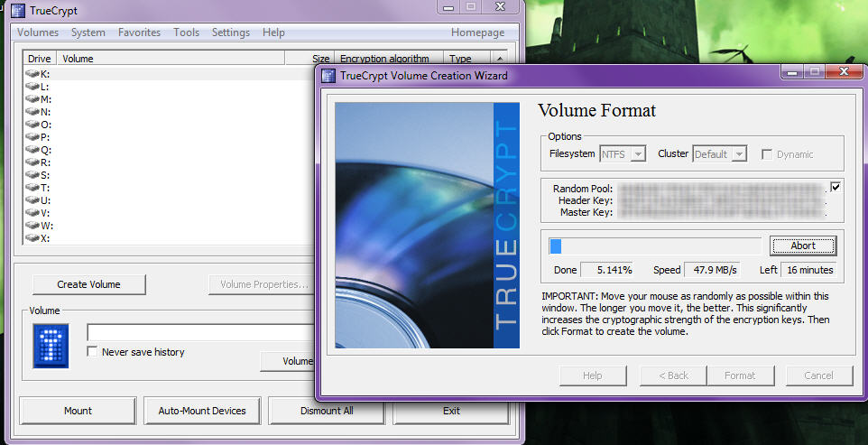Screen dimensions: 868x445
Task: Click the Volume Properties button
Action: point(262,284)
